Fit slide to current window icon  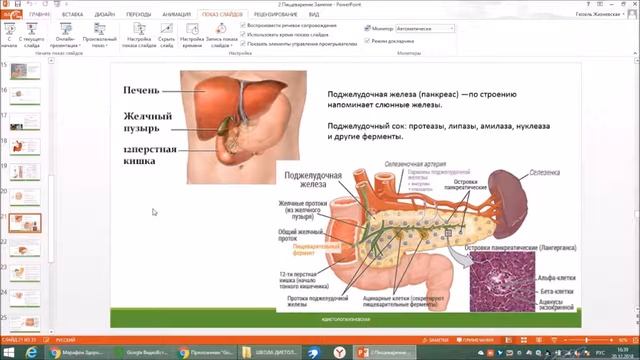635,340
